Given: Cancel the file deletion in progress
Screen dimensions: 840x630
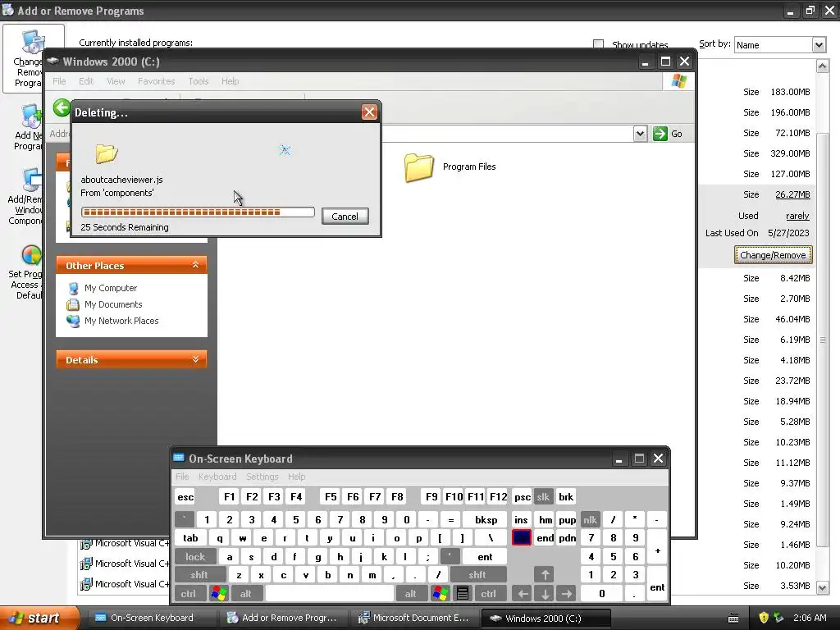Looking at the screenshot, I should pyautogui.click(x=345, y=217).
